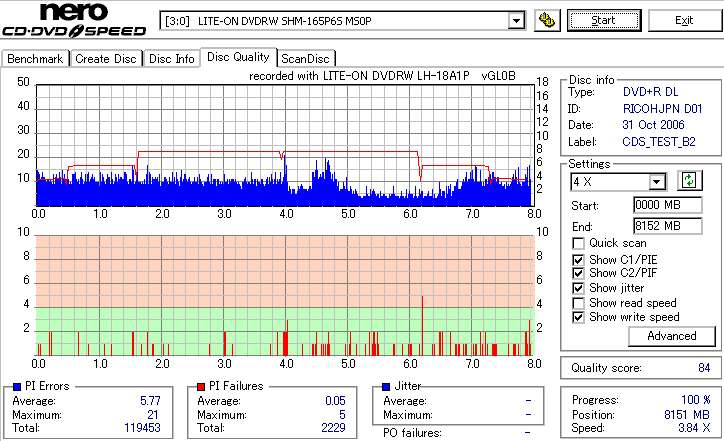Switch to the ScanDisc tab

pos(305,59)
